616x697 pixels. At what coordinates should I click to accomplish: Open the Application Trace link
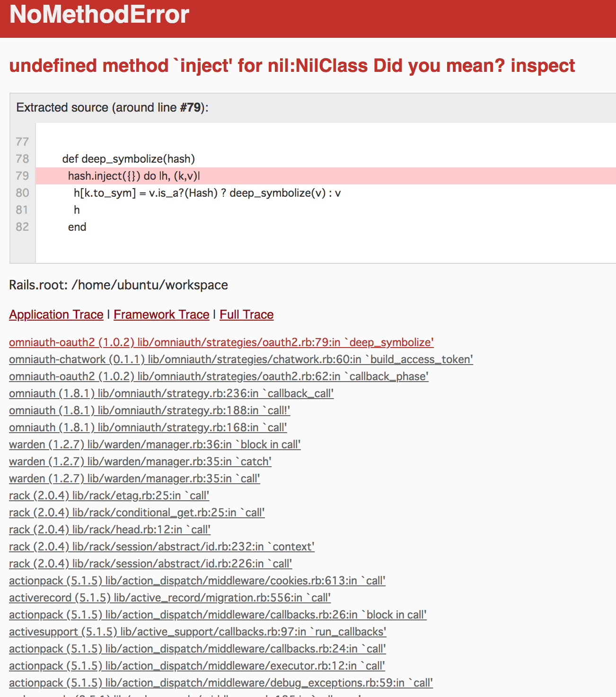(56, 315)
